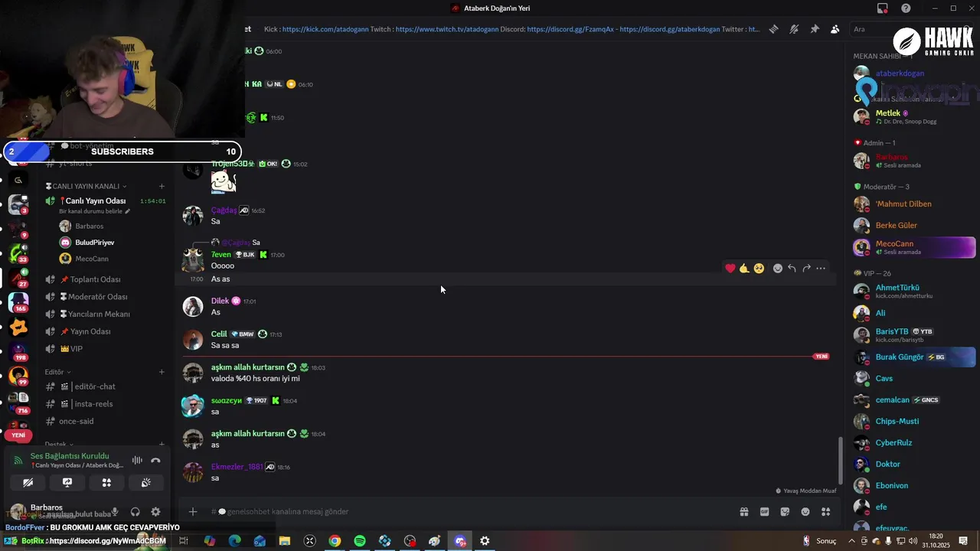Add the smiling tear emoji reaction
The image size is (980, 551).
coord(759,269)
